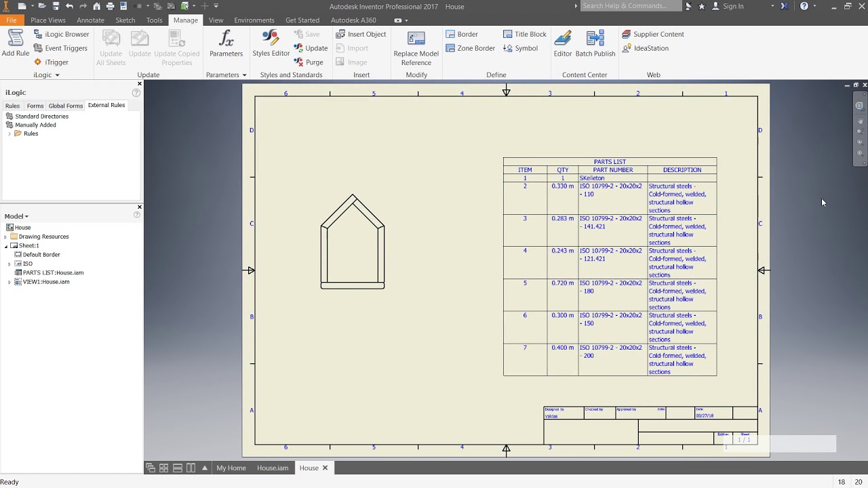This screenshot has width=868, height=488.
Task: Open the Parameters fx tool
Action: pyautogui.click(x=226, y=43)
